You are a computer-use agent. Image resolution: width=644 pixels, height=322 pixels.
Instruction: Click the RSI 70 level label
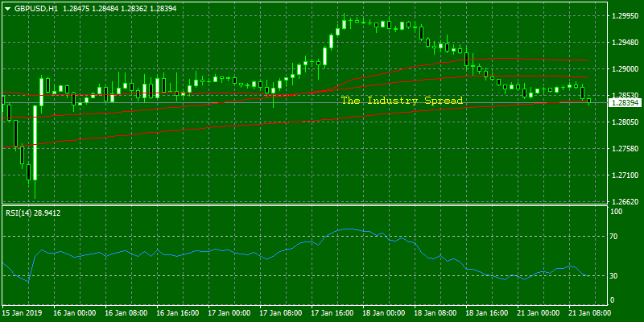pyautogui.click(x=615, y=237)
